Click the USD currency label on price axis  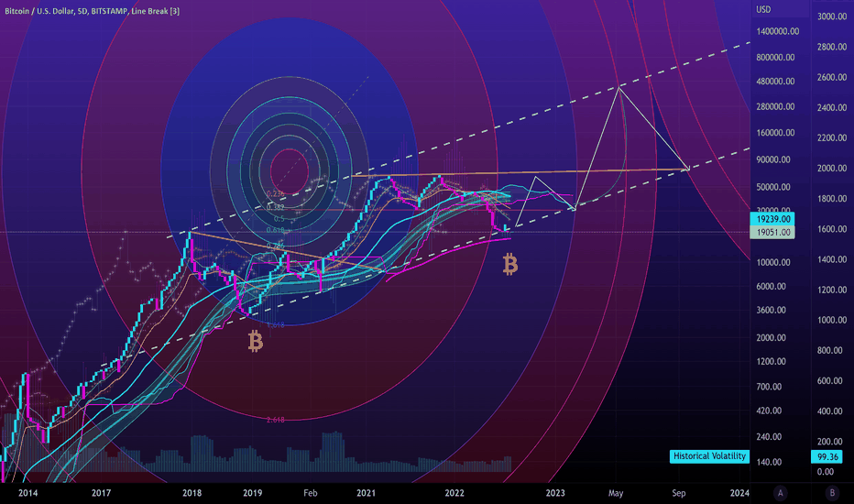(763, 9)
